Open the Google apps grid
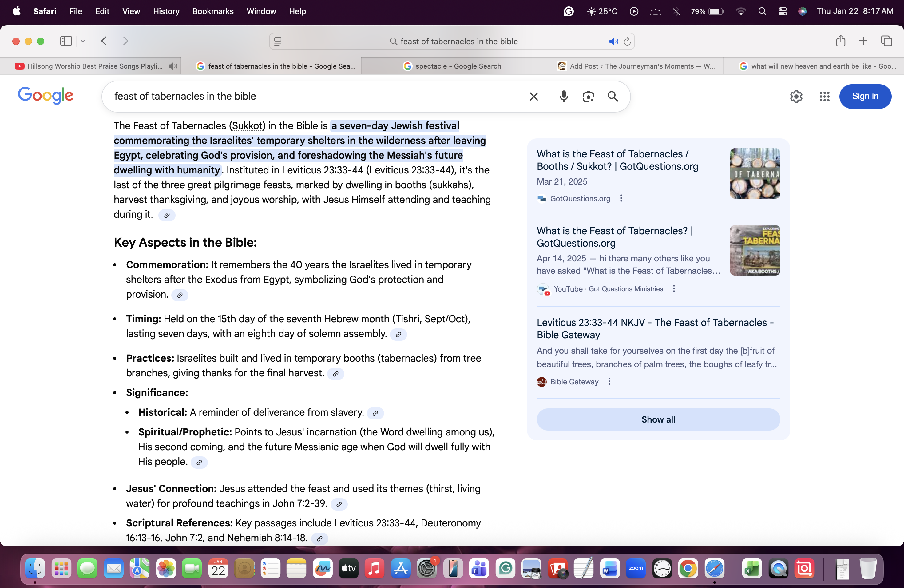 (824, 97)
